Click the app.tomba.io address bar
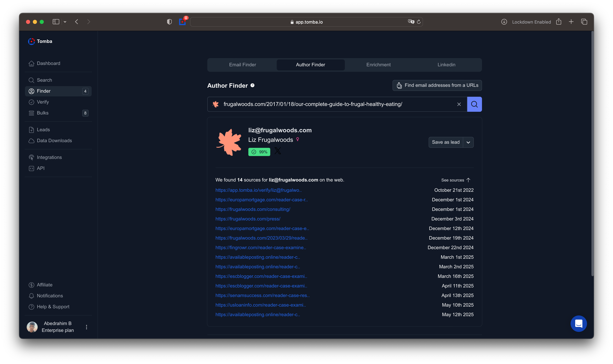Viewport: 613px width, 364px height. point(306,22)
